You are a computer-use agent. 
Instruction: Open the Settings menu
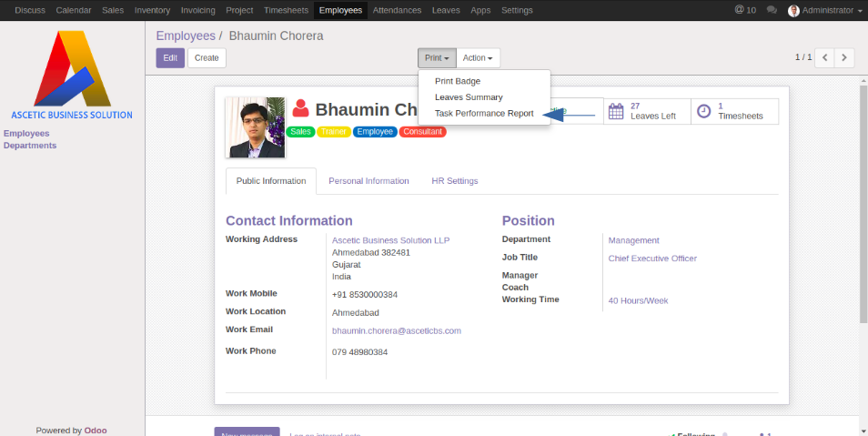click(x=517, y=10)
